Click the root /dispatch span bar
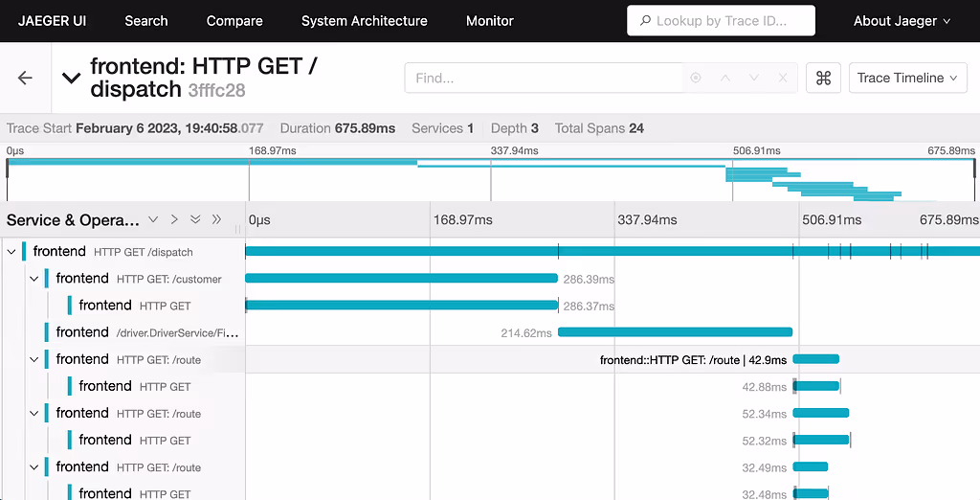 [612, 252]
